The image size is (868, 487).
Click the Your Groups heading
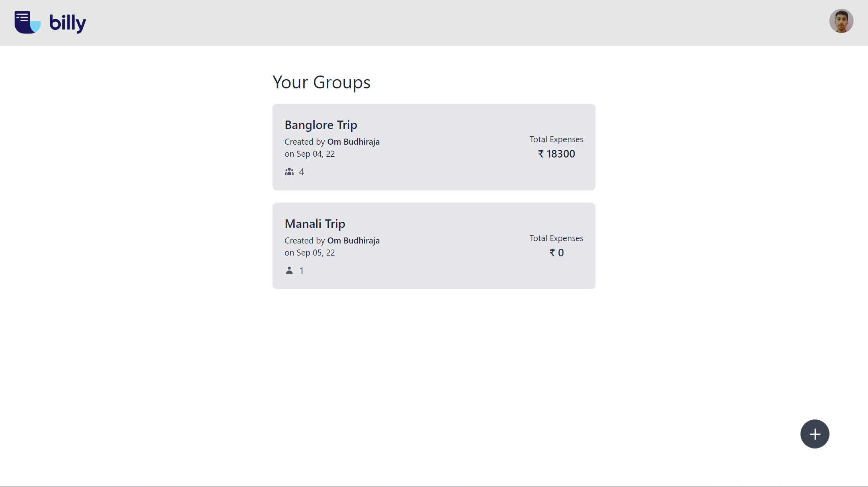321,82
